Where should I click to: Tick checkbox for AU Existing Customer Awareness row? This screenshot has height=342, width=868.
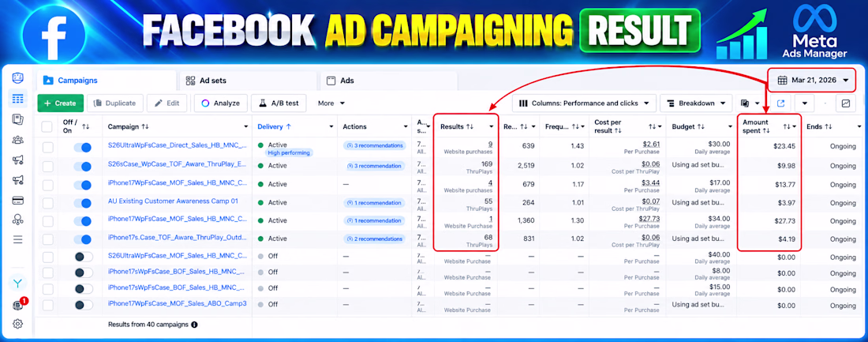(48, 202)
